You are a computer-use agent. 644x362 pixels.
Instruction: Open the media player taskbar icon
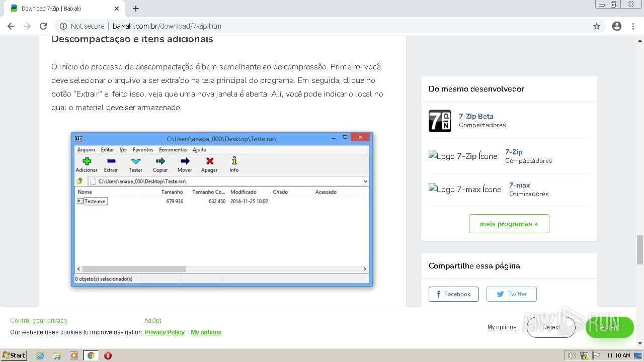[74, 355]
